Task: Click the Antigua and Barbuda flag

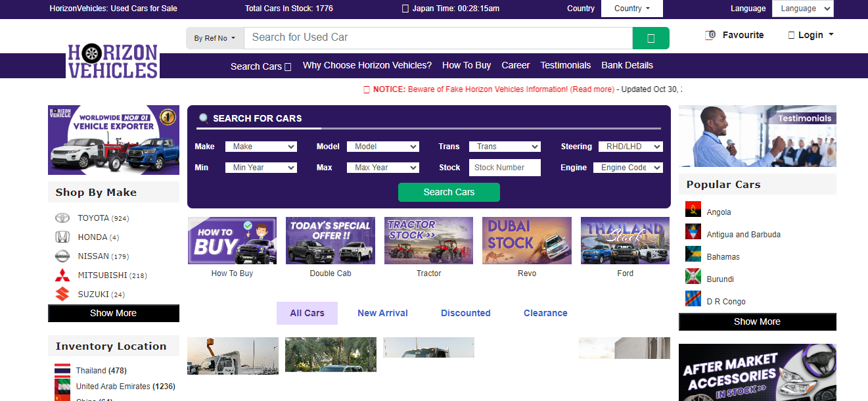Action: tap(693, 232)
